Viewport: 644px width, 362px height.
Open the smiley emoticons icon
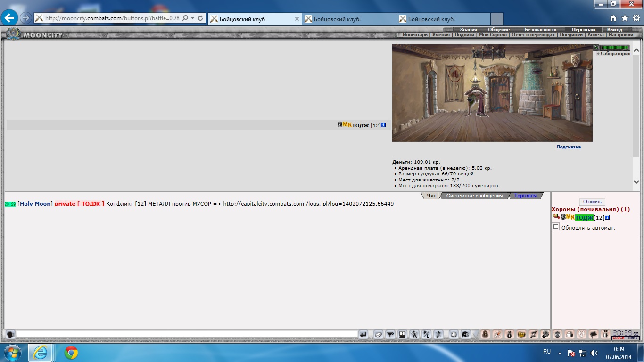click(454, 334)
